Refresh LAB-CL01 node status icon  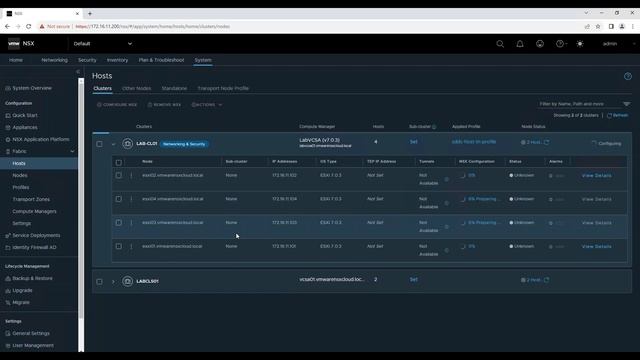point(547,142)
